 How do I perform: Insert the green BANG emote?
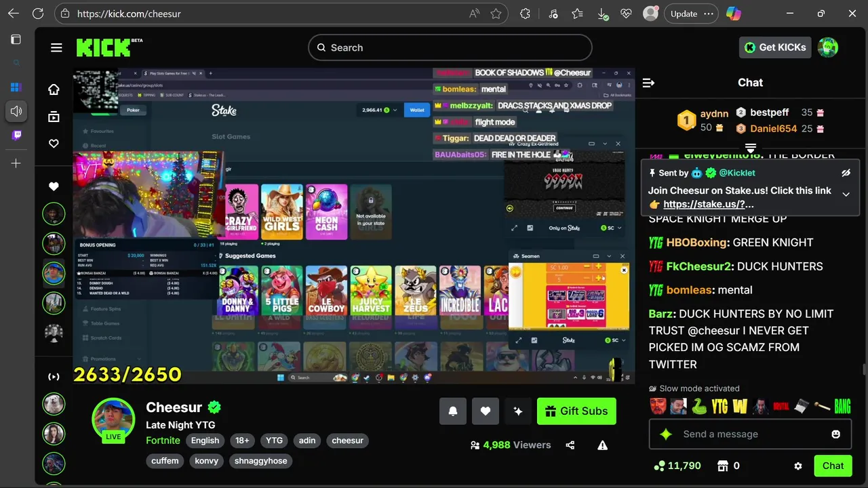(842, 407)
